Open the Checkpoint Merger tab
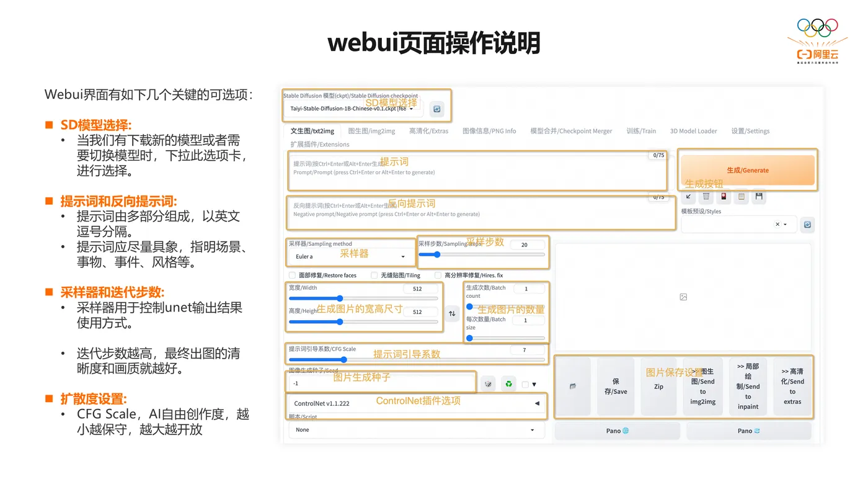 point(571,131)
